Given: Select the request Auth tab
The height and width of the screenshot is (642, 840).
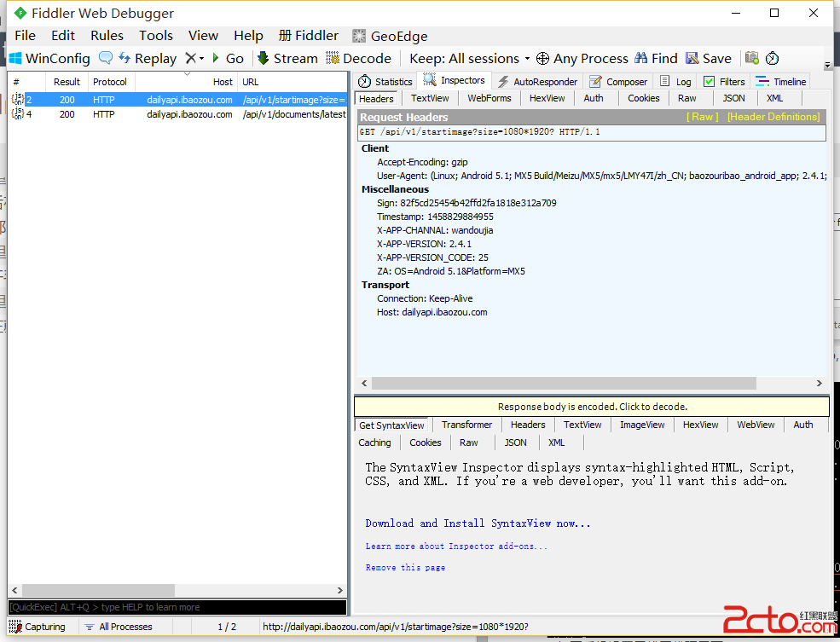Looking at the screenshot, I should [x=594, y=99].
